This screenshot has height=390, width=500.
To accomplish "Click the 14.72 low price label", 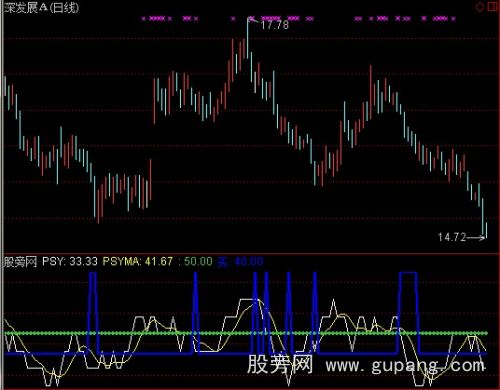I will tap(452, 237).
